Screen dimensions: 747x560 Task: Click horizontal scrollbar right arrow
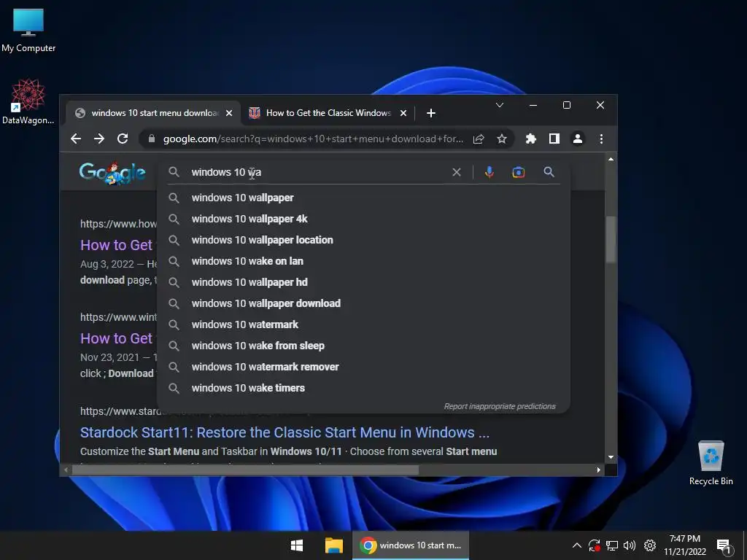599,470
